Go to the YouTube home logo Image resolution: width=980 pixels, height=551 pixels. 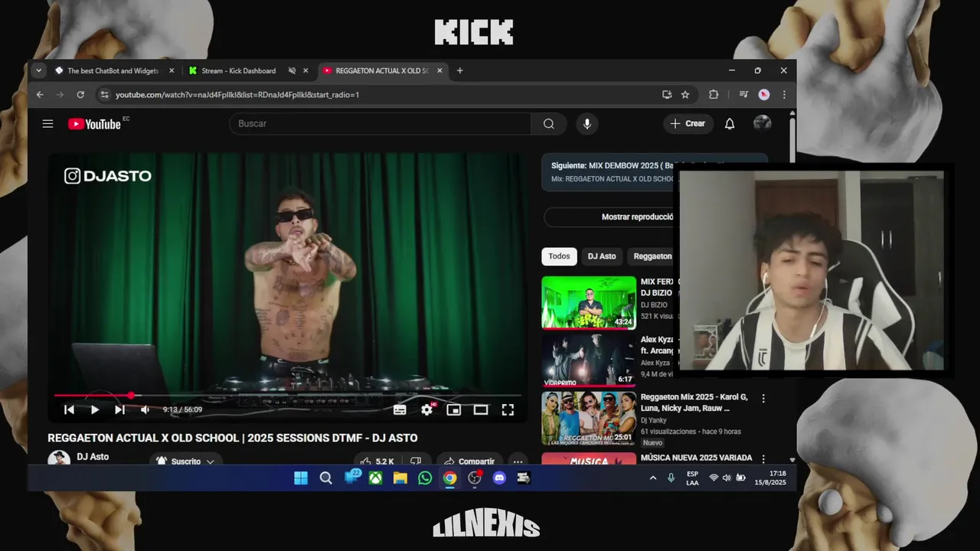(x=94, y=124)
